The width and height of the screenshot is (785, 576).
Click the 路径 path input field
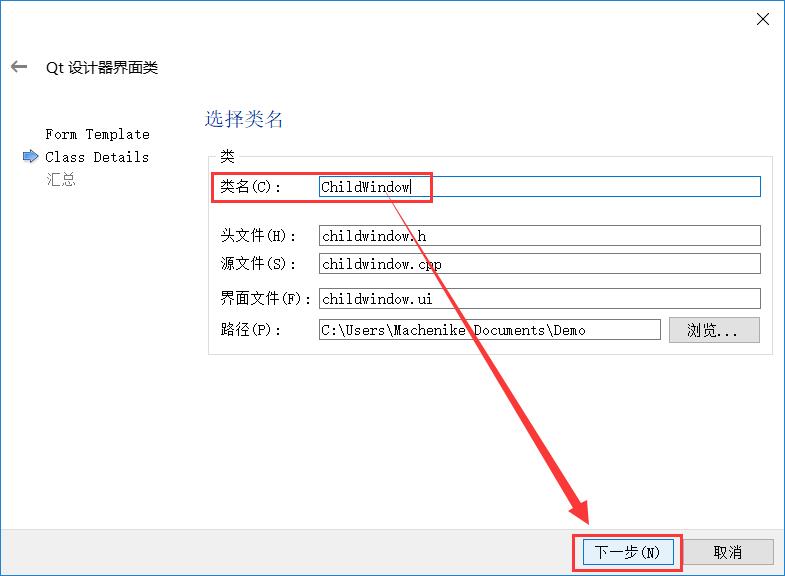489,330
